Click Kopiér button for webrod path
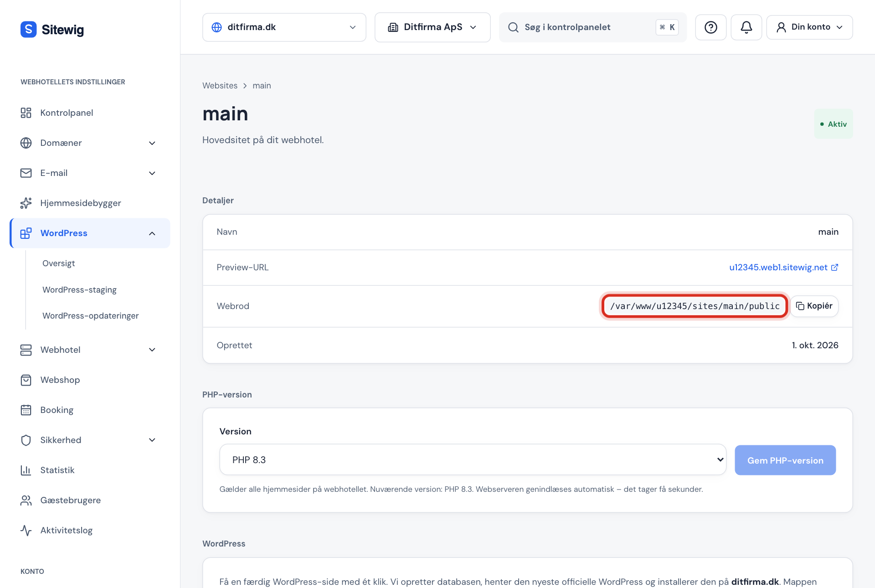The image size is (875, 588). click(x=814, y=306)
